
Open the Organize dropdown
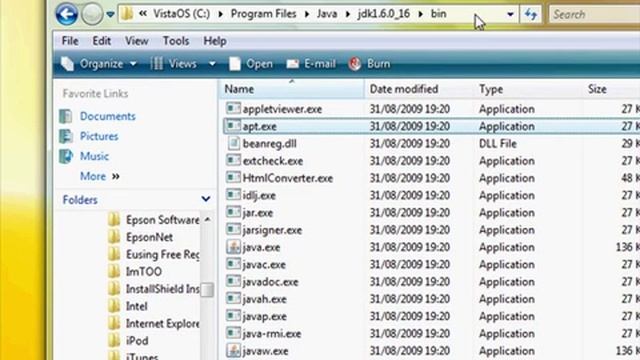(x=99, y=64)
